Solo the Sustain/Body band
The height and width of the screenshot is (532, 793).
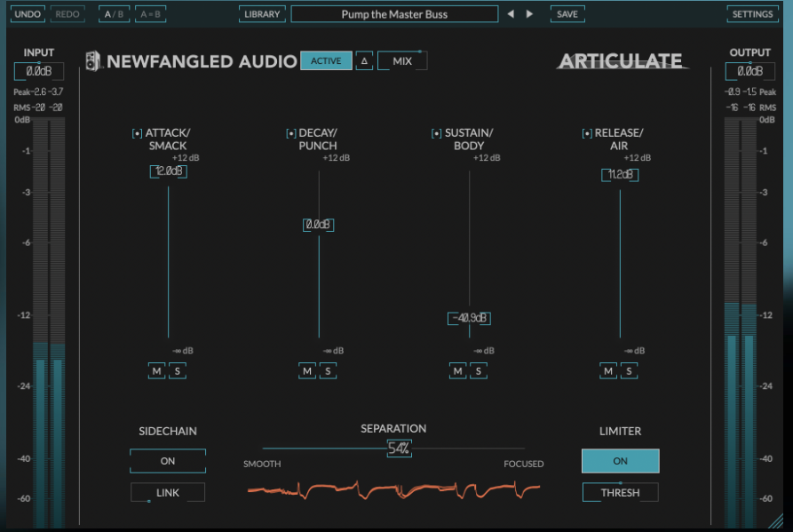tap(479, 371)
